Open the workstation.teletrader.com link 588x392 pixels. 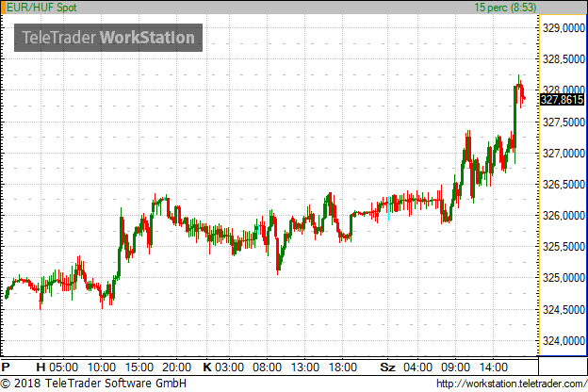[512, 384]
